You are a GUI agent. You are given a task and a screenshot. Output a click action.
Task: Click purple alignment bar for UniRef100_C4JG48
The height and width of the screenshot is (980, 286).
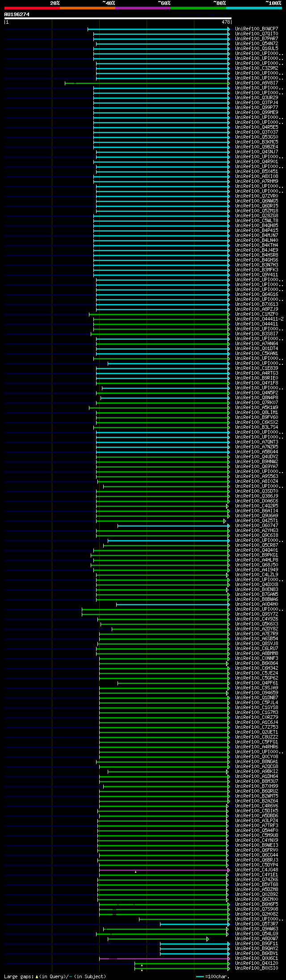click(164, 870)
